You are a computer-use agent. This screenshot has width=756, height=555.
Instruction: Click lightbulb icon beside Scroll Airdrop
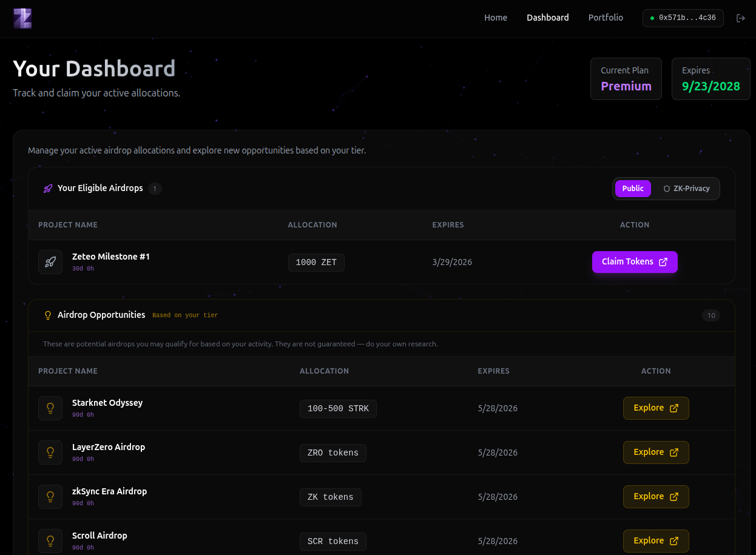50,541
